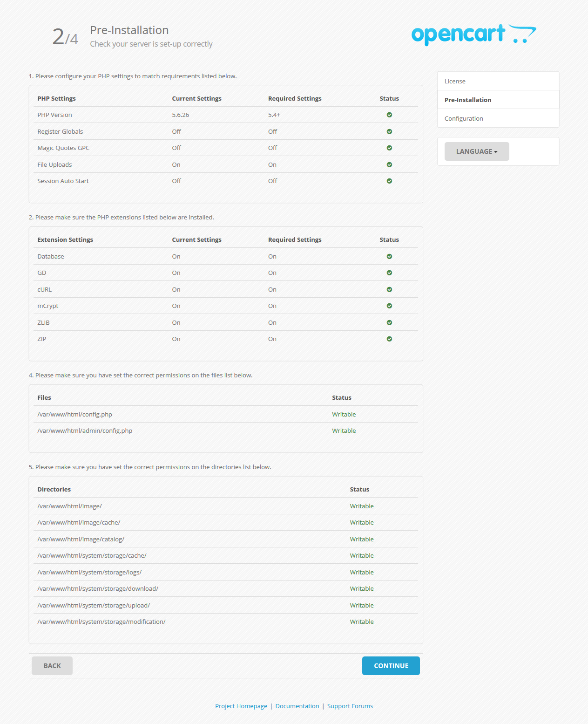Click PHP Version row label
This screenshot has height=724, width=588.
54,115
